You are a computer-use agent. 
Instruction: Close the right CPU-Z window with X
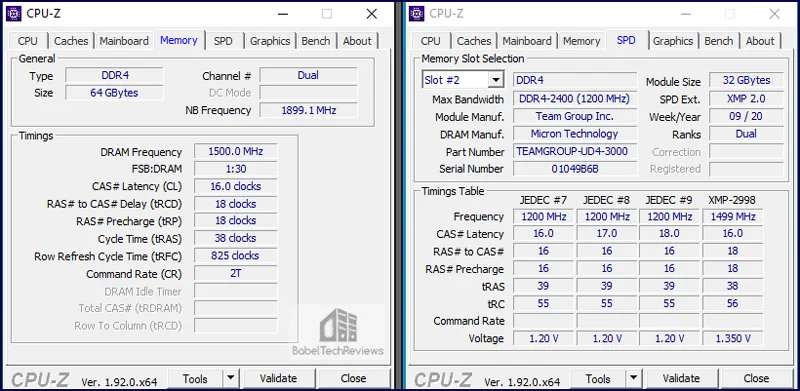(774, 14)
